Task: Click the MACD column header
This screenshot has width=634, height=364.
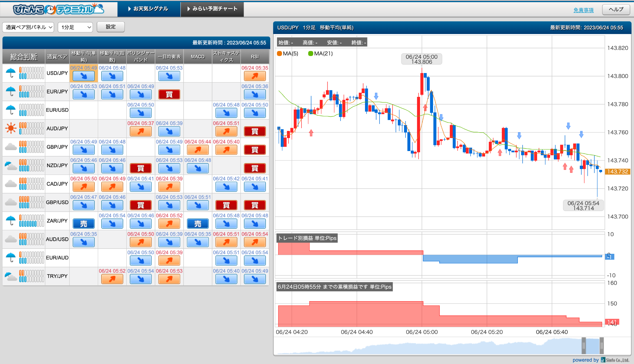Action: coord(198,57)
